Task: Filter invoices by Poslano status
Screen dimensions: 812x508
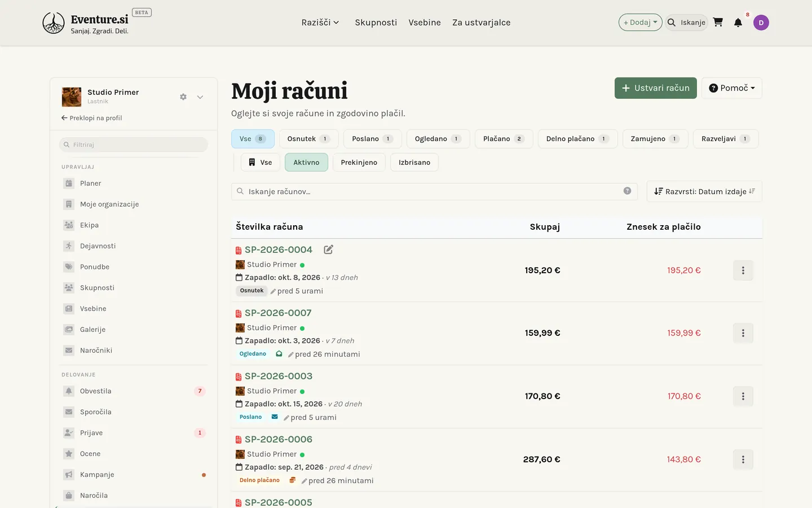Action: (x=373, y=139)
